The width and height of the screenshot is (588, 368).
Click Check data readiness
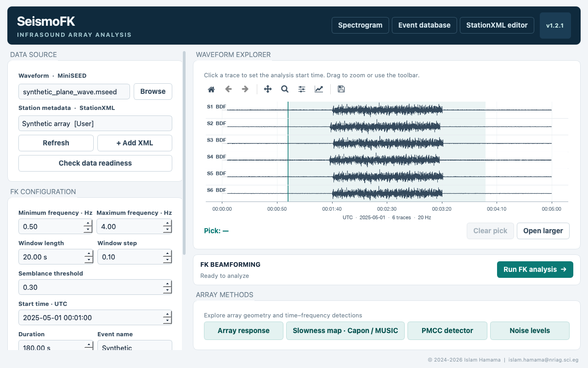[95, 163]
